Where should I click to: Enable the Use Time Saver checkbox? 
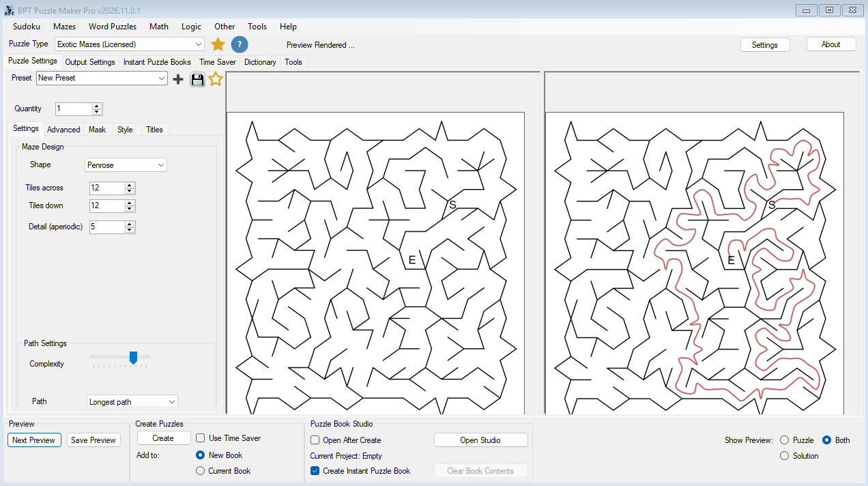pyautogui.click(x=201, y=438)
